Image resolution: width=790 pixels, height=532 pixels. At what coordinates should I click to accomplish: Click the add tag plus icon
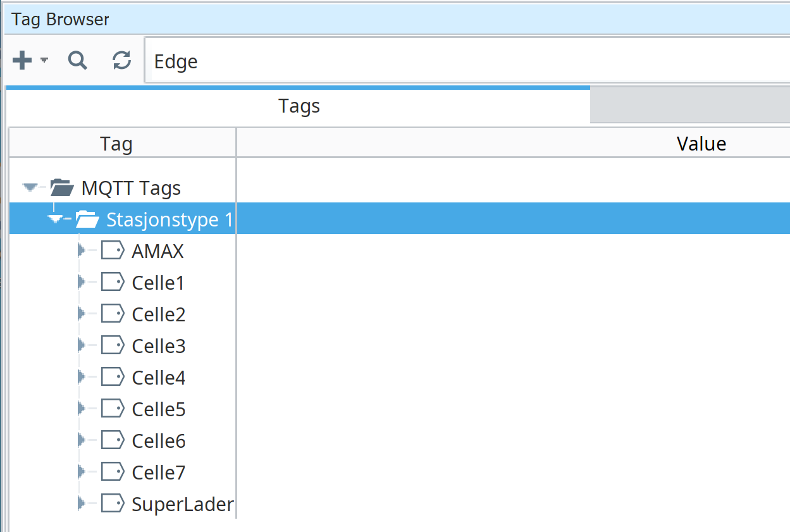point(22,61)
